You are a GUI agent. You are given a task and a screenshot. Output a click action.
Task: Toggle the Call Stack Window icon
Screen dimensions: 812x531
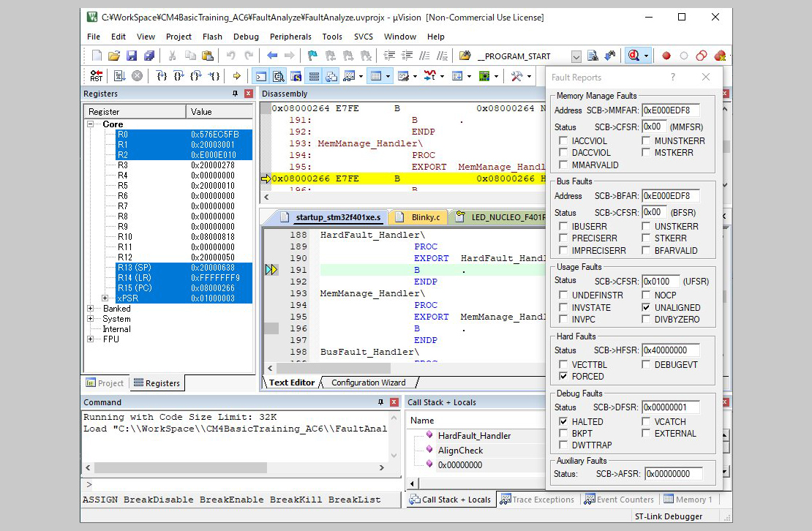331,77
